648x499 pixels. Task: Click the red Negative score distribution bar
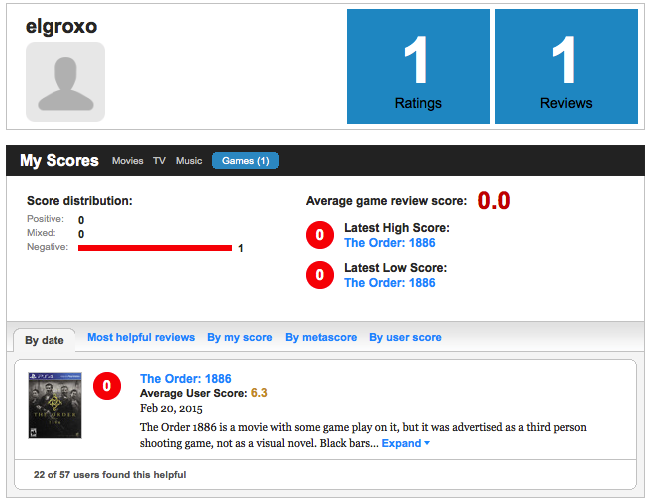[x=155, y=248]
